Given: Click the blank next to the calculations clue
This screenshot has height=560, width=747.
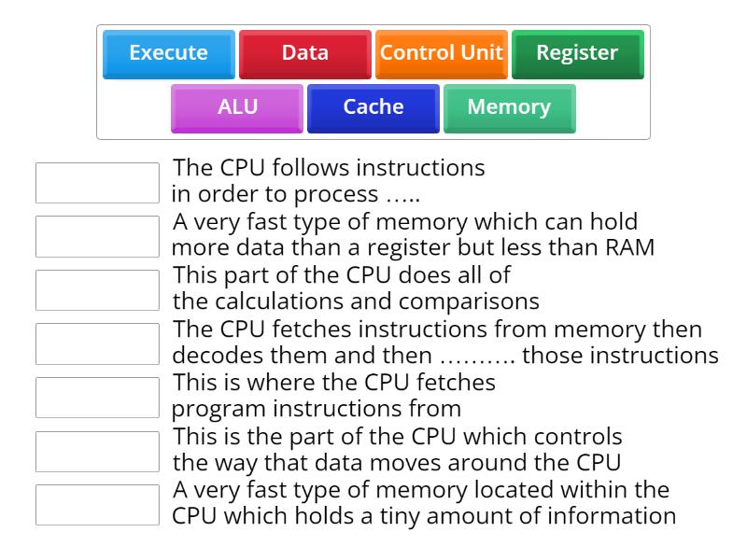Looking at the screenshot, I should click(x=97, y=289).
